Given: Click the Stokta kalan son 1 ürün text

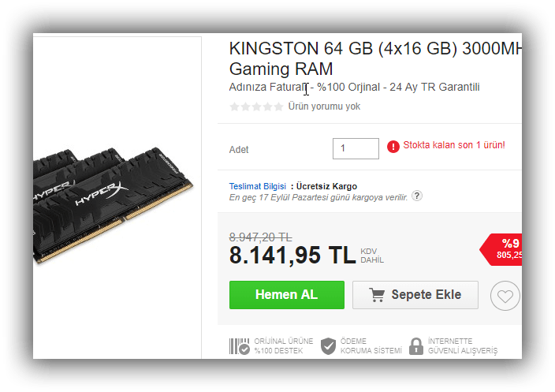Looking at the screenshot, I should point(454,145).
